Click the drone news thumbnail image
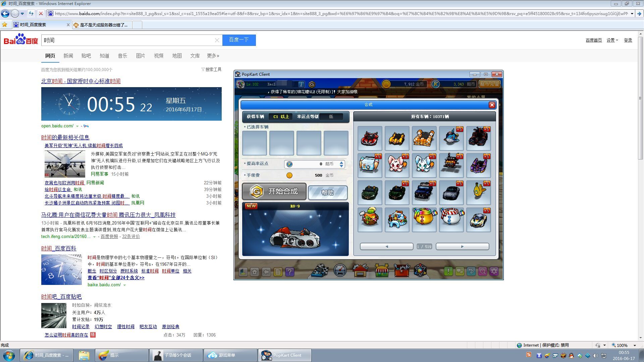Image resolution: width=644 pixels, height=362 pixels. [x=65, y=164]
